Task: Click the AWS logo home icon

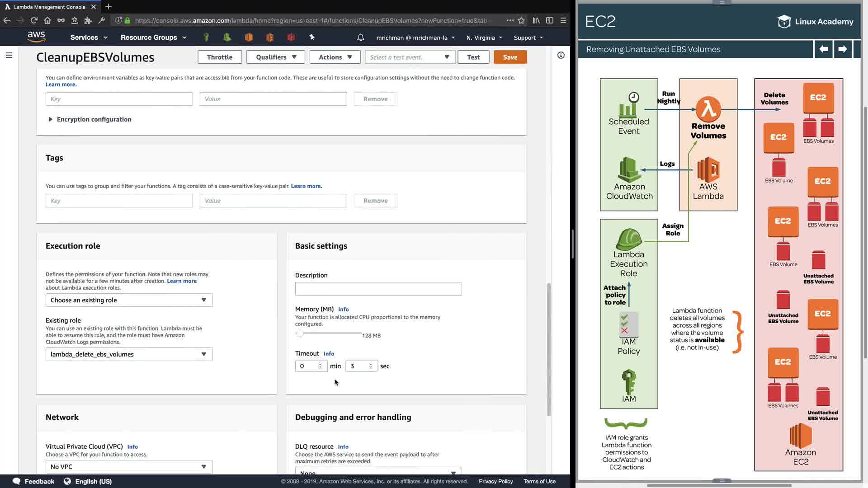Action: (x=36, y=37)
